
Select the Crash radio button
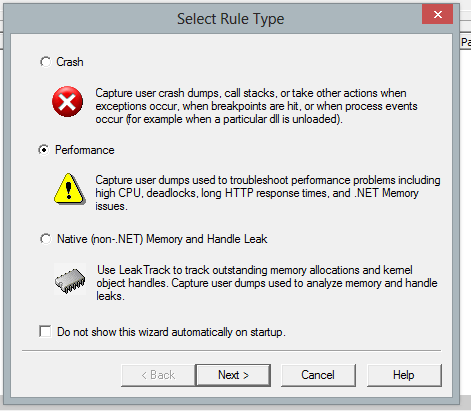click(x=45, y=62)
